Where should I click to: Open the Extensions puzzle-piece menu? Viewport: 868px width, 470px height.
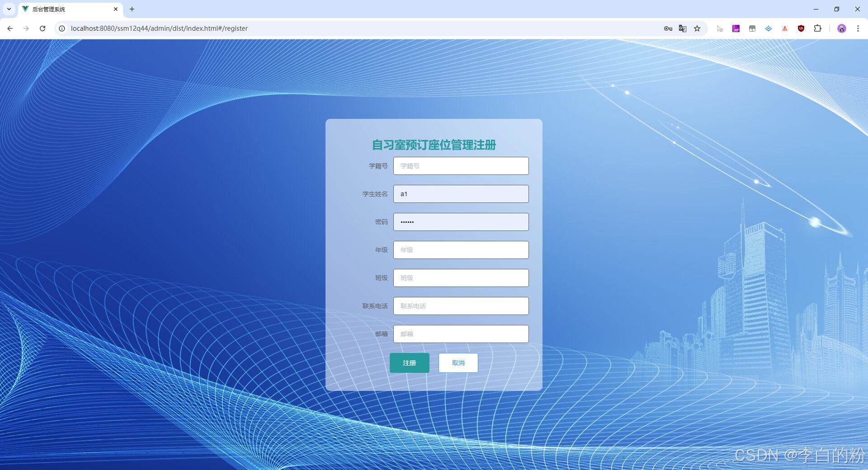point(817,28)
